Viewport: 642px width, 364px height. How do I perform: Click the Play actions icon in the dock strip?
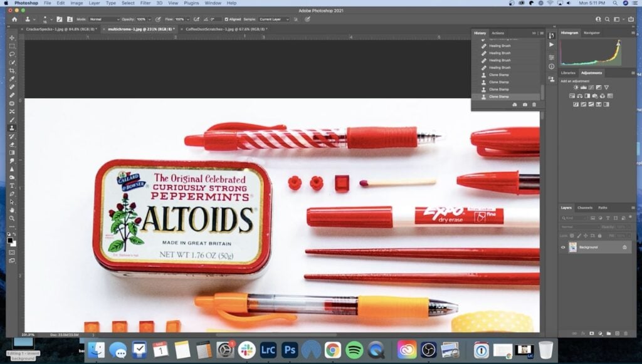tap(552, 44)
